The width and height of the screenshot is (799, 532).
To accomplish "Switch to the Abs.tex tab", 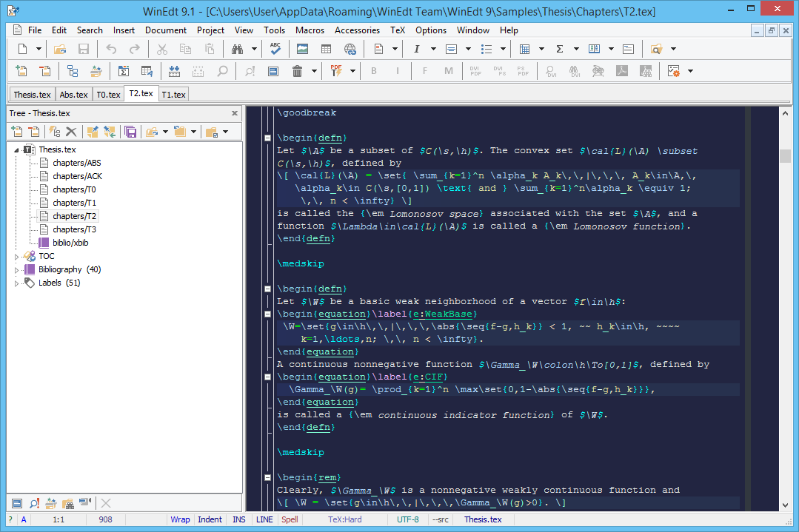I will point(73,94).
